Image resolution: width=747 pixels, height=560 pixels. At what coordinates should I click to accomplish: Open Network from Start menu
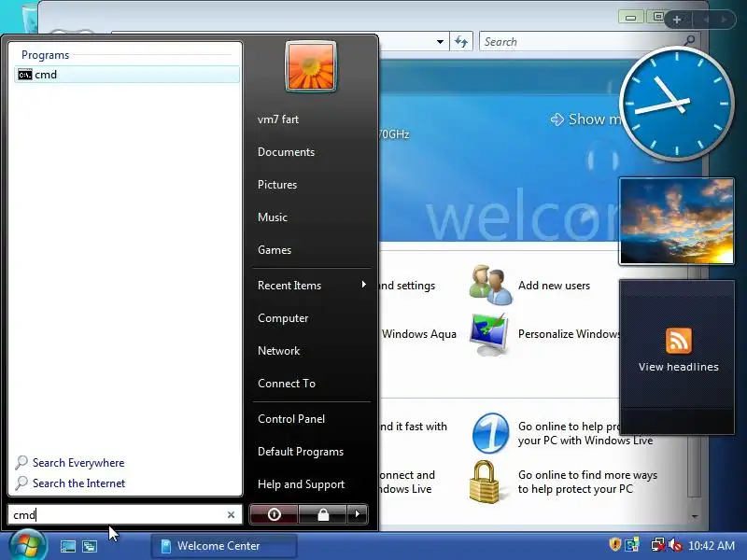(278, 351)
